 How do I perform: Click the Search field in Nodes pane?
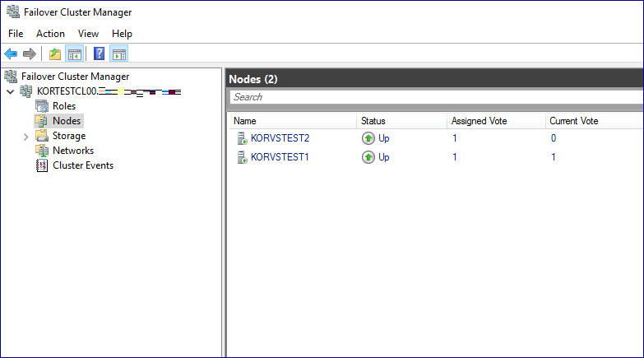[436, 97]
